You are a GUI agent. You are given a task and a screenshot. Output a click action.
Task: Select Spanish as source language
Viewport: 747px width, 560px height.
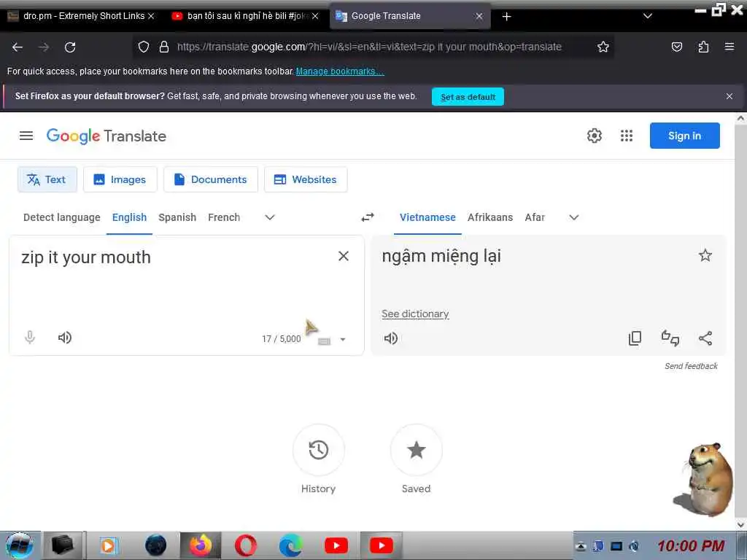tap(177, 217)
